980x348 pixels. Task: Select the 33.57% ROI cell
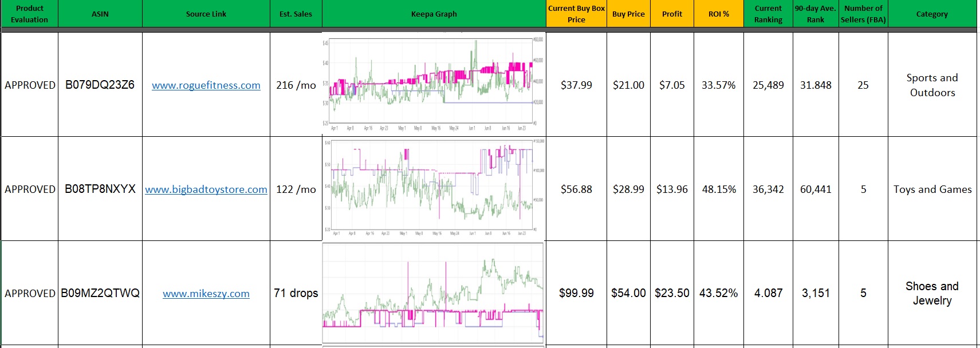pos(719,85)
